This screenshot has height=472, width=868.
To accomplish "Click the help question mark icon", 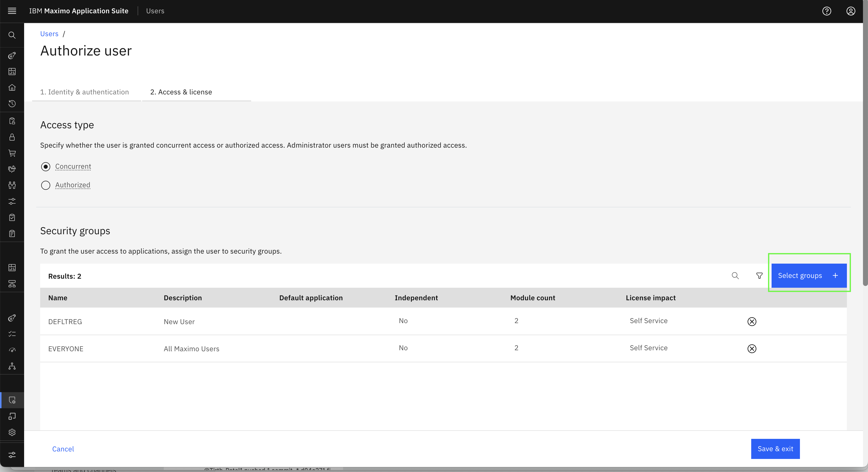I will (827, 11).
